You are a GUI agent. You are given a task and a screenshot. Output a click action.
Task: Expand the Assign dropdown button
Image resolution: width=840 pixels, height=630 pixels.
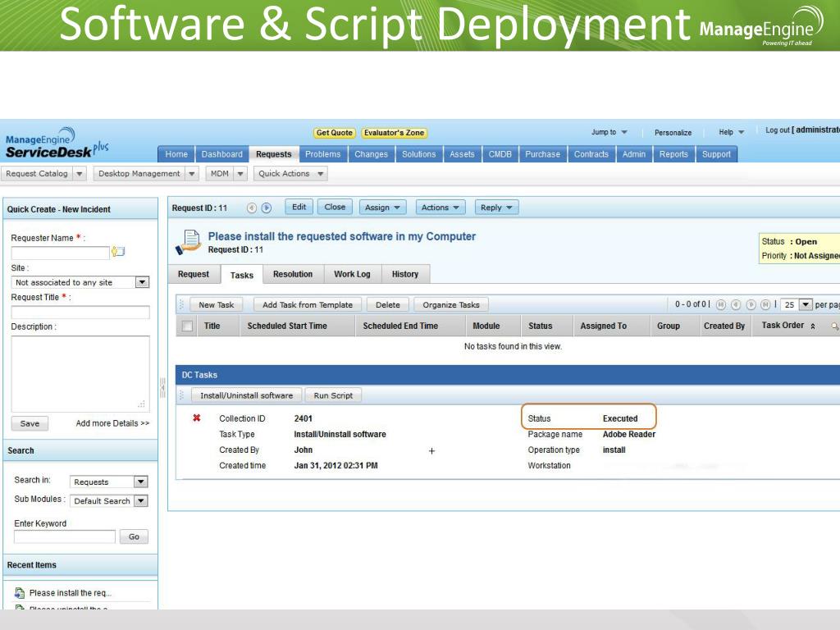383,208
